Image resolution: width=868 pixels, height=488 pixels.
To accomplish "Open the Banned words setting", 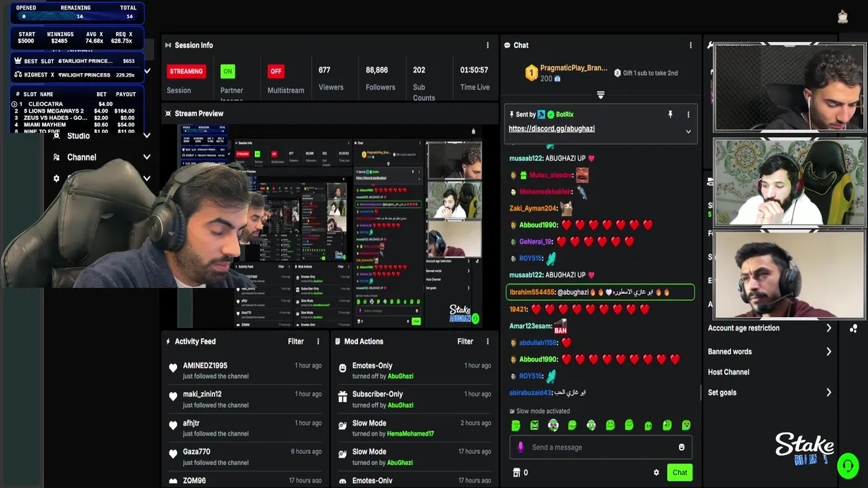I will coord(730,352).
